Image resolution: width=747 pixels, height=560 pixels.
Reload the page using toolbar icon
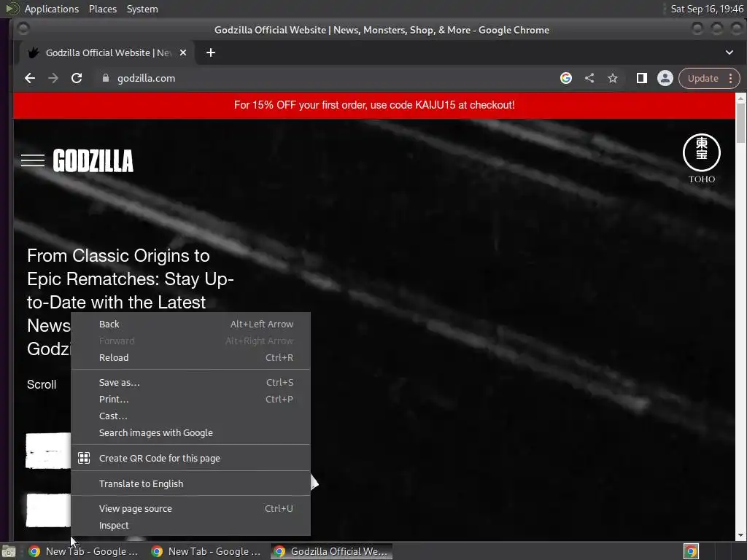tap(77, 78)
